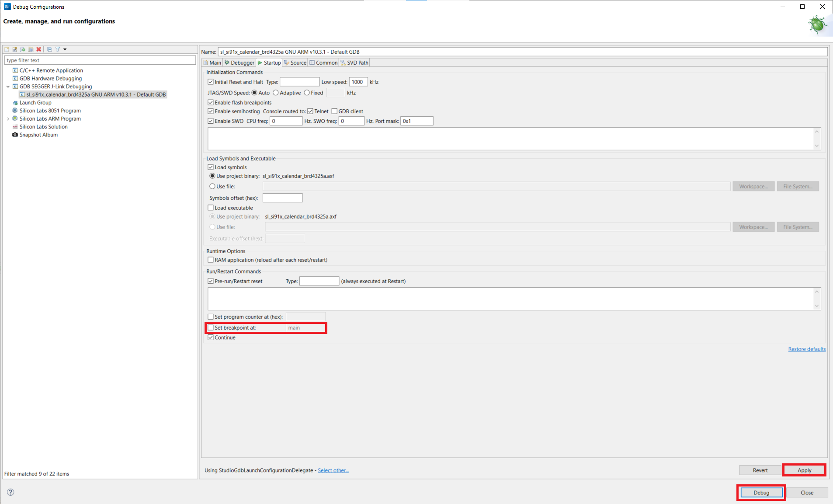Open the SVD Path tab
The height and width of the screenshot is (504, 833).
pyautogui.click(x=354, y=63)
